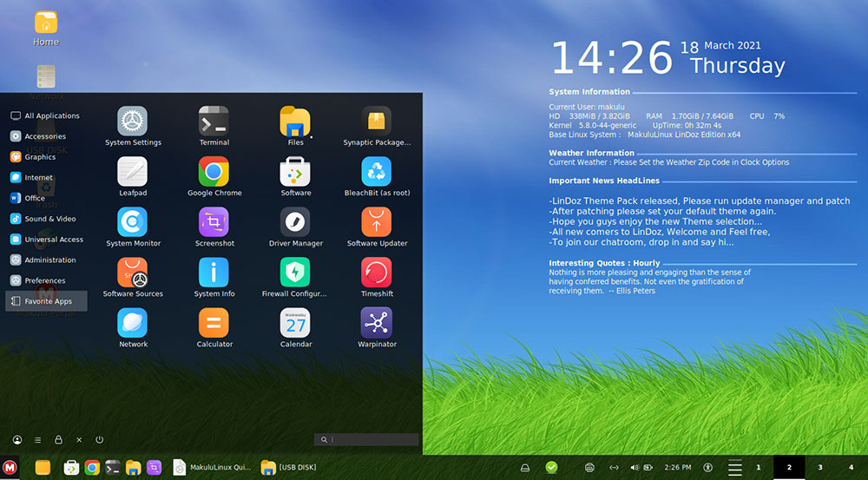Viewport: 868px width, 480px height.
Task: Focus the app menu search field
Action: [x=366, y=439]
